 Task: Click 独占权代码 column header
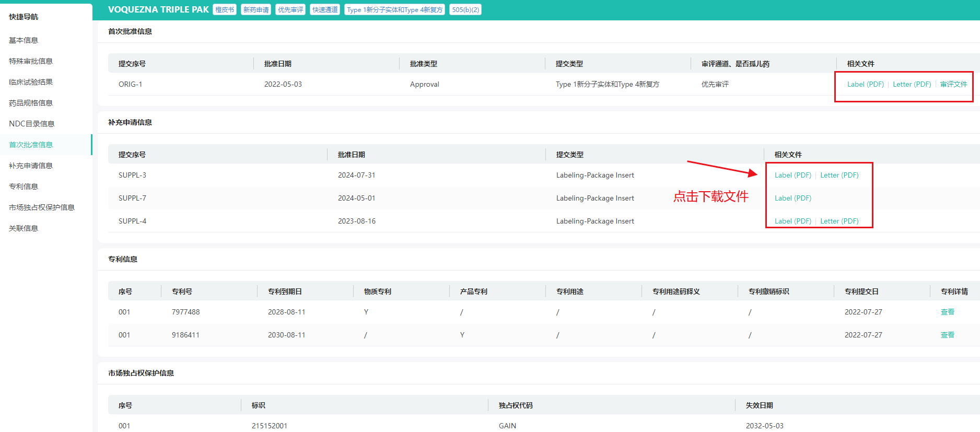click(x=516, y=405)
